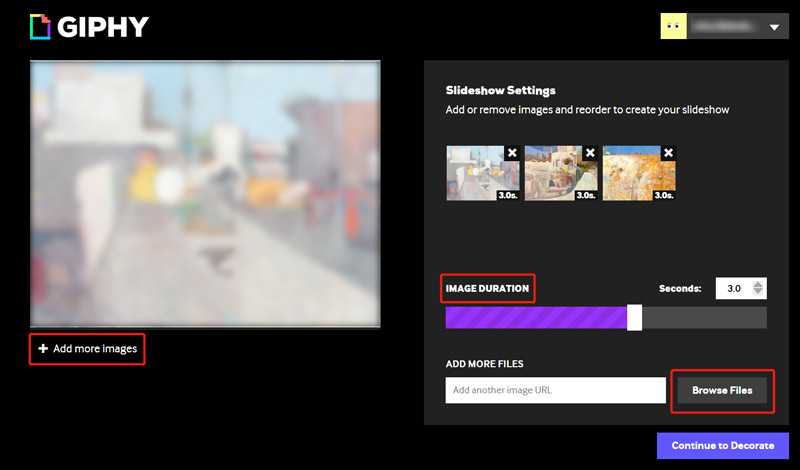800x470 pixels.
Task: Click the Slideshow Settings heading
Action: click(501, 90)
